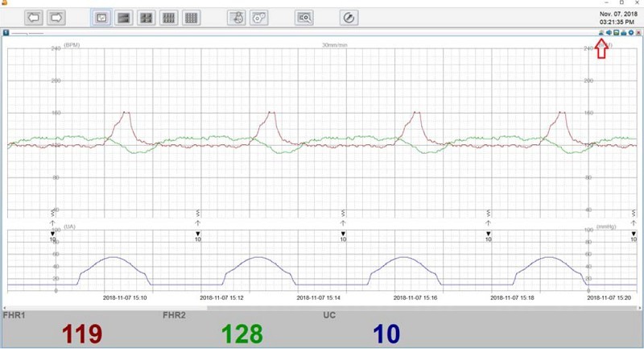Close monitoring panel with red X

(638, 33)
